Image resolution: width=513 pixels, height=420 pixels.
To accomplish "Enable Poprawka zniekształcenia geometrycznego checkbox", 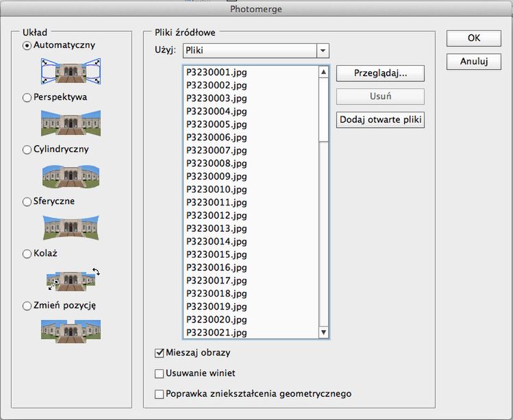I will click(159, 394).
